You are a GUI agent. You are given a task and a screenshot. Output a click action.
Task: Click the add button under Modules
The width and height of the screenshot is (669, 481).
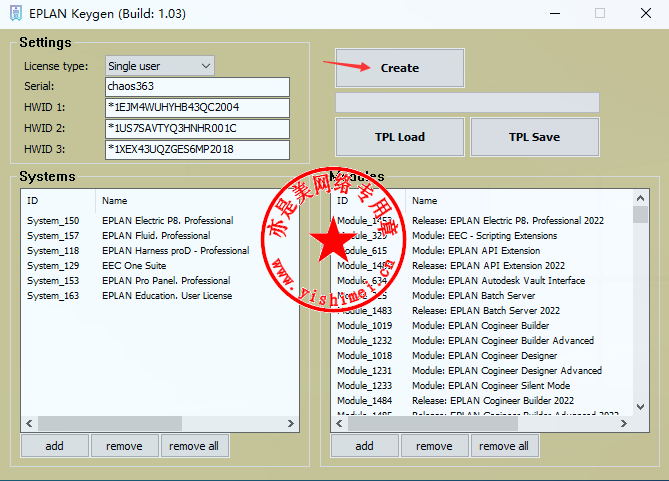click(365, 446)
